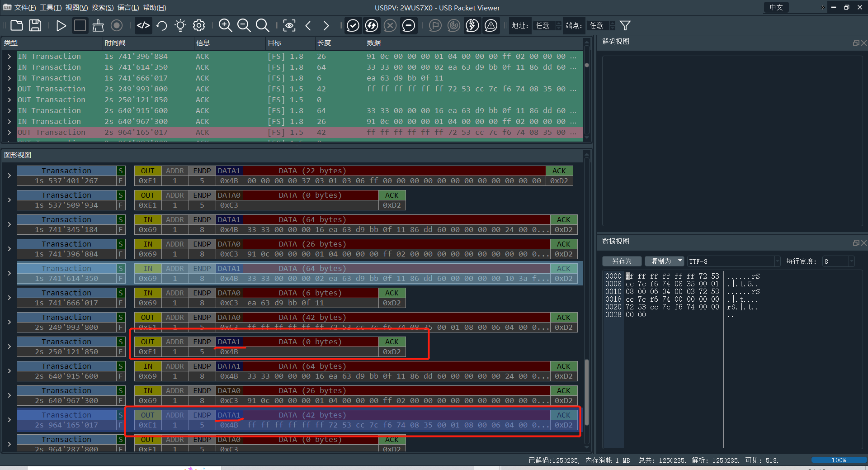Expand the first IN Transaction row

[9, 56]
